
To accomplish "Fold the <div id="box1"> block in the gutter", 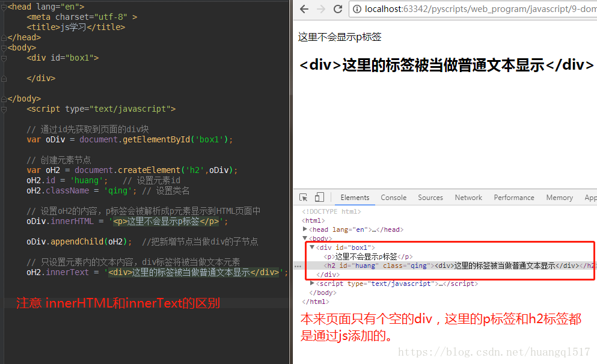I will (x=4, y=58).
